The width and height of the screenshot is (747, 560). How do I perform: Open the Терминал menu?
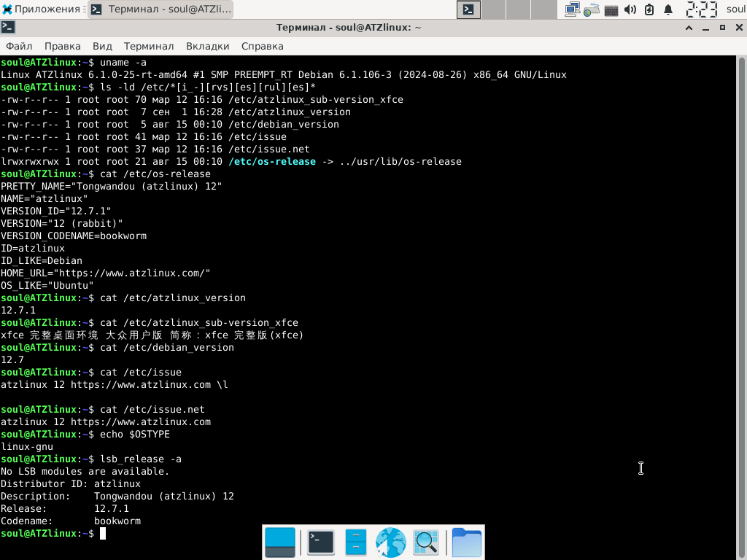pos(149,46)
